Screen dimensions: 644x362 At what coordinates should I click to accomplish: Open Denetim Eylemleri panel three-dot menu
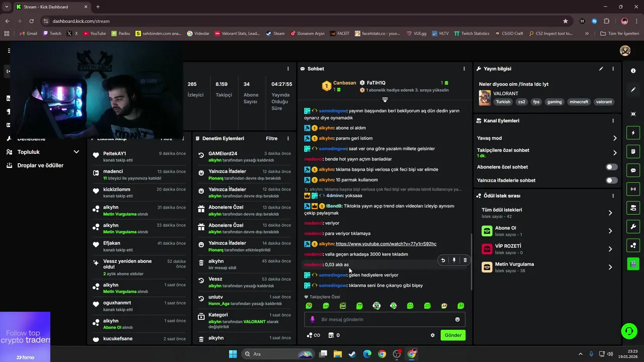[288, 138]
